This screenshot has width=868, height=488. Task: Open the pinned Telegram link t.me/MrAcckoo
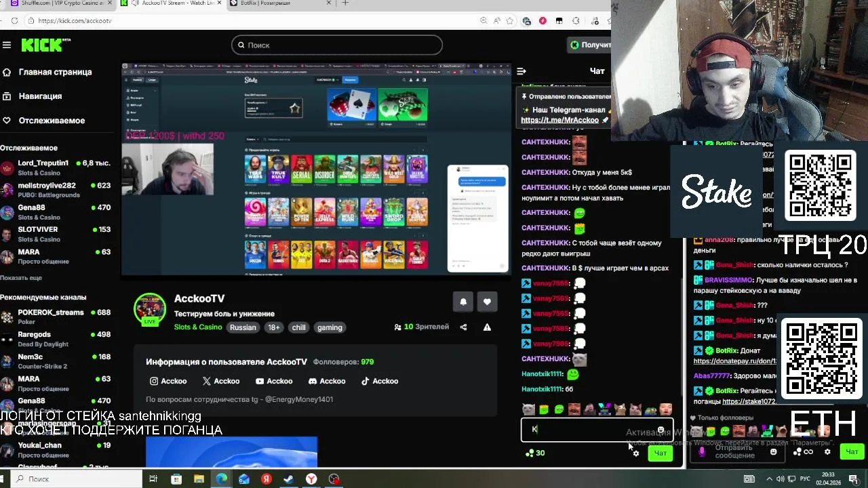click(x=559, y=120)
